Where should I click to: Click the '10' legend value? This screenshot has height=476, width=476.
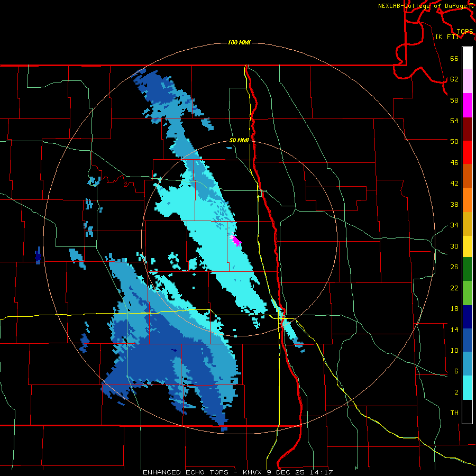pyautogui.click(x=454, y=351)
